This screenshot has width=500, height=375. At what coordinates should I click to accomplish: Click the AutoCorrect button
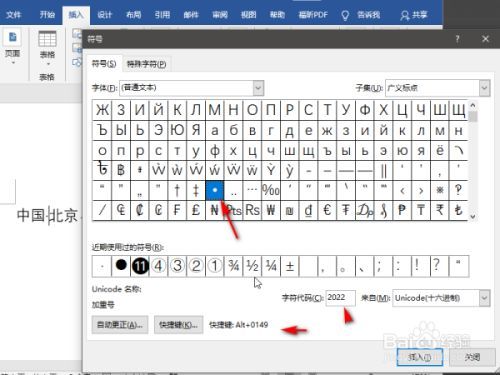120,325
